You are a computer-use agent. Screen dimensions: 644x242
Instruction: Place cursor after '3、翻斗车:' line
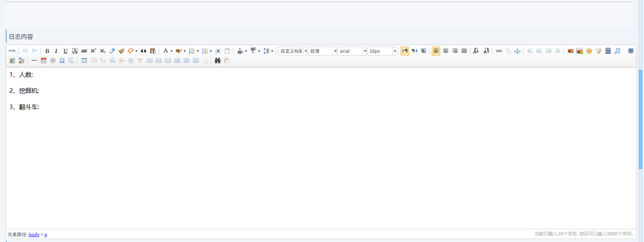(40, 107)
